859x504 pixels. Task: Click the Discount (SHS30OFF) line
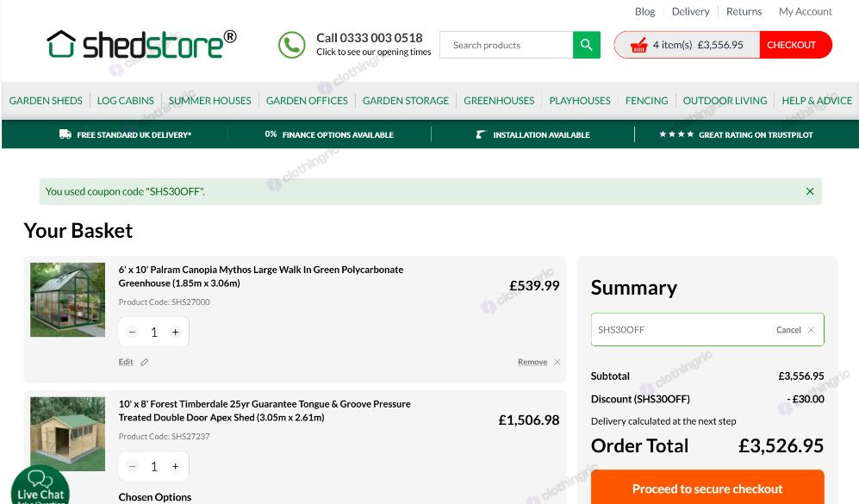coord(707,399)
